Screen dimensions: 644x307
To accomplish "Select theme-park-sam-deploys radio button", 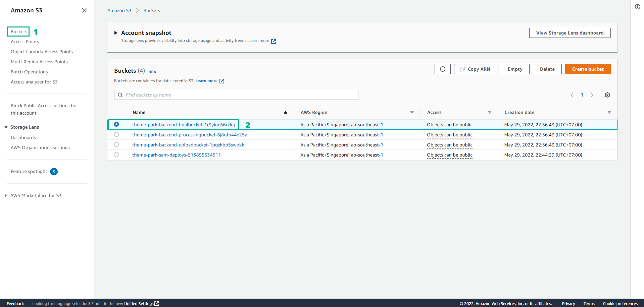I will tap(116, 155).
